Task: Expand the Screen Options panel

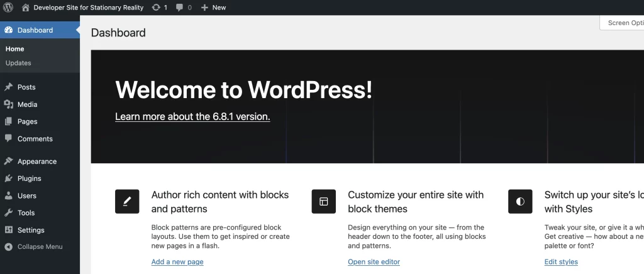Action: pyautogui.click(x=622, y=23)
